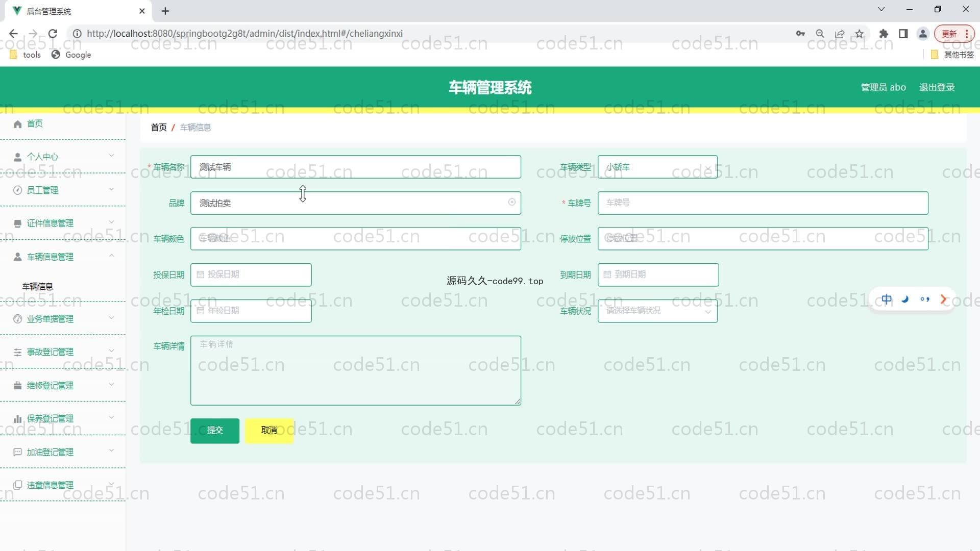
Task: Click the moon icon on the IME toolbar
Action: coord(905,299)
